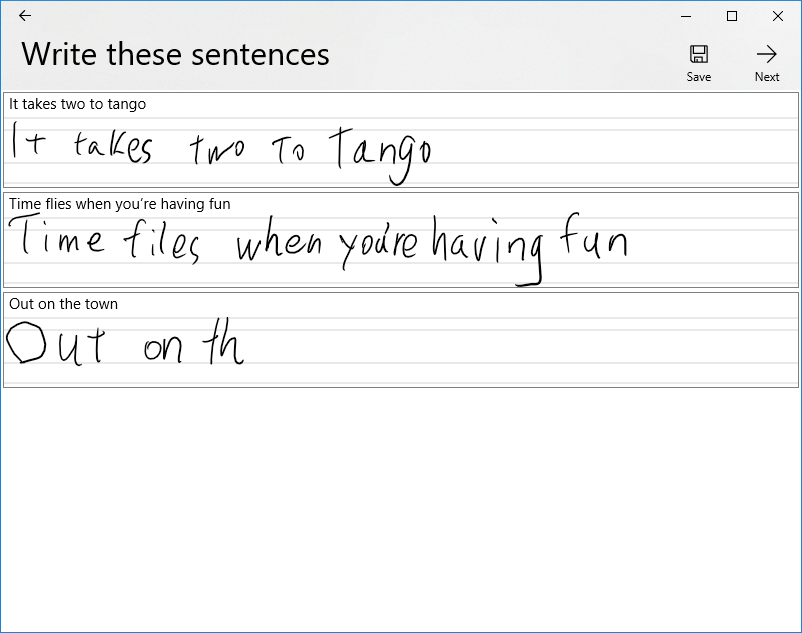Viewport: 802px width, 633px height.
Task: Click the "Write these sentences" heading
Action: [x=176, y=54]
